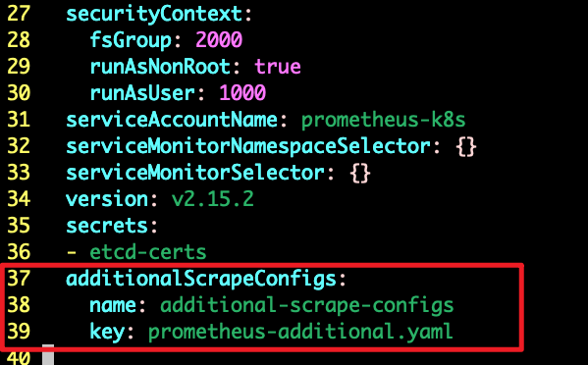Click the secrets key on line 35
The image size is (588, 365).
pyautogui.click(x=107, y=226)
